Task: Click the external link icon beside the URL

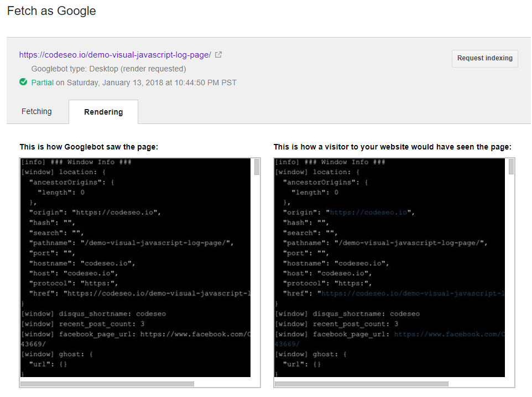Action: coord(218,55)
